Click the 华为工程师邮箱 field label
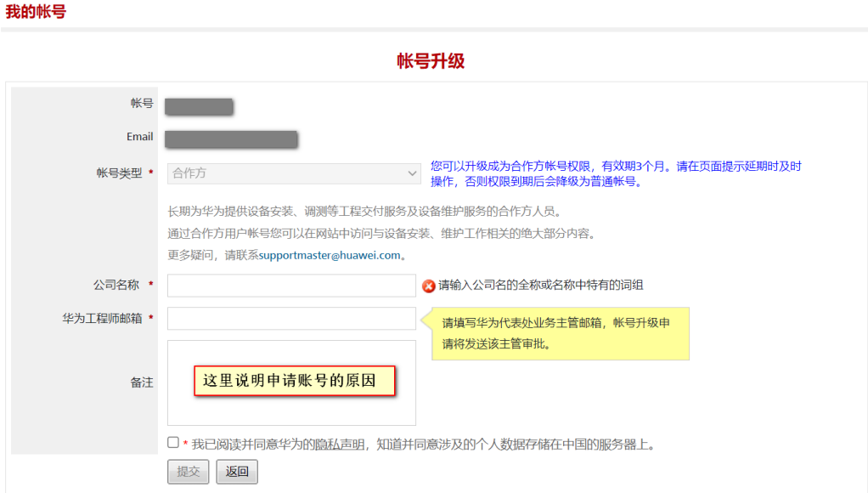868x493 pixels. click(x=103, y=319)
